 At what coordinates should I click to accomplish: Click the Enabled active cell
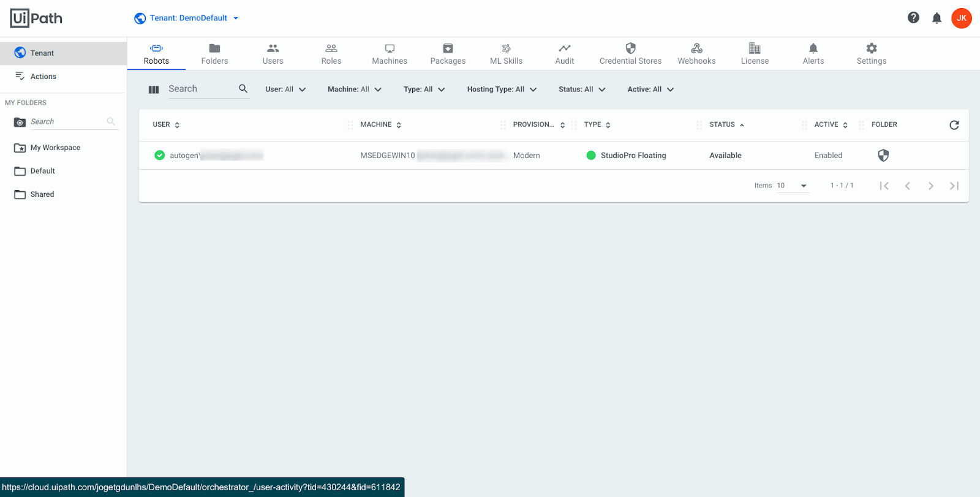[828, 156]
